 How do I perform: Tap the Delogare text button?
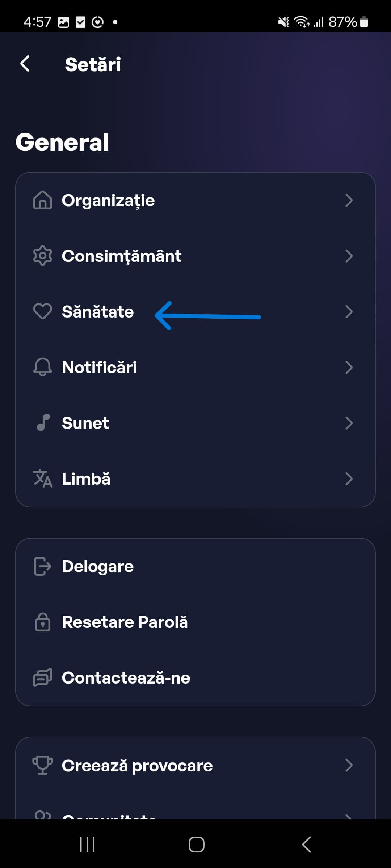coord(98,566)
